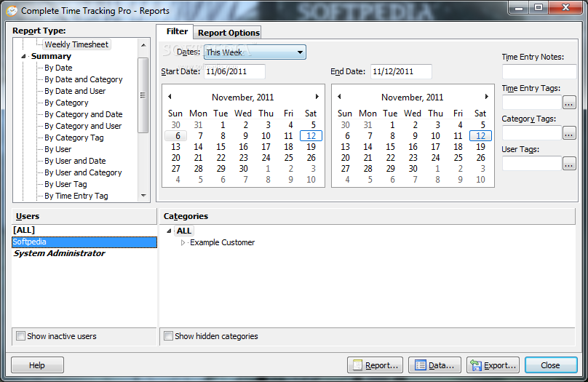Select By User and Date report
Image resolution: width=588 pixels, height=382 pixels.
point(75,161)
